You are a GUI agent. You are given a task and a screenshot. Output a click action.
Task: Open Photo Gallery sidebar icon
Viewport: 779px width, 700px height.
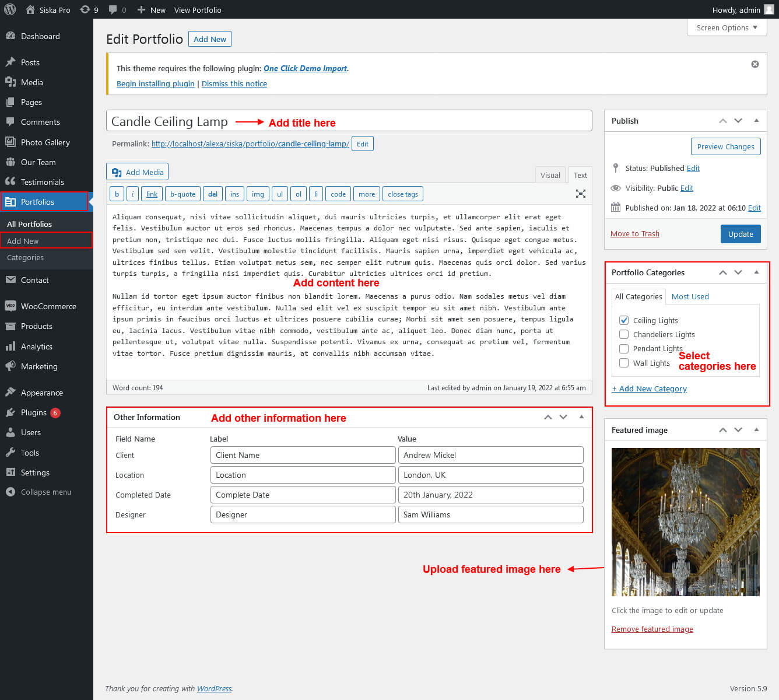click(10, 142)
